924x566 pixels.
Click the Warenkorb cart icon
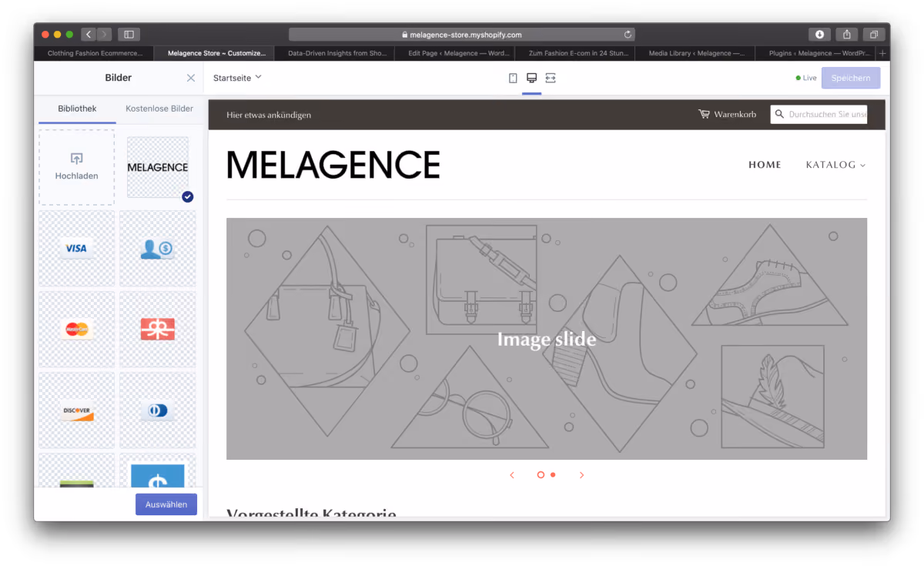tap(704, 114)
